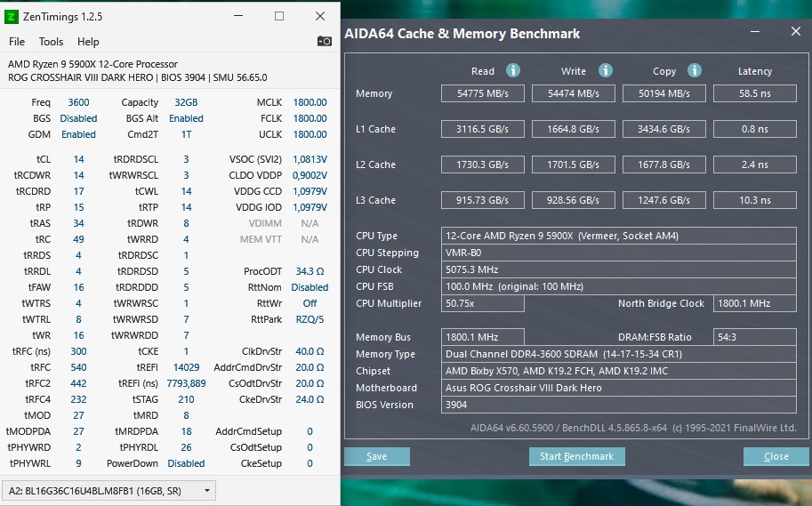Click the Copy info icon in AIDA64

tap(695, 70)
